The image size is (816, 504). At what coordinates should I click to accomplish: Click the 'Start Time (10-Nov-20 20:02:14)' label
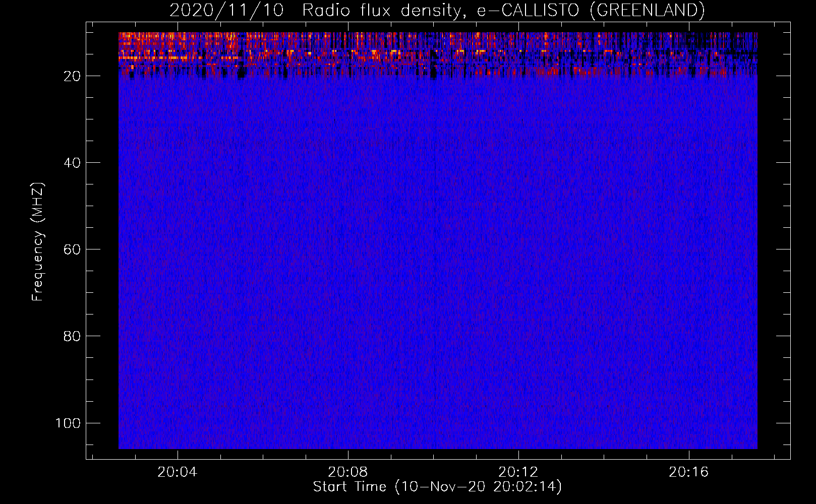(437, 487)
